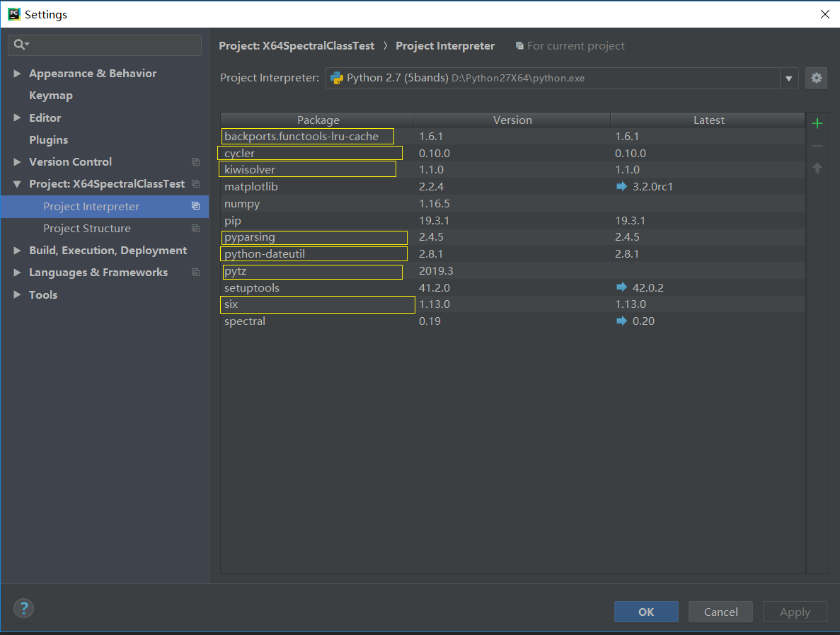Click the help question mark icon
The width and height of the screenshot is (840, 635).
[23, 608]
